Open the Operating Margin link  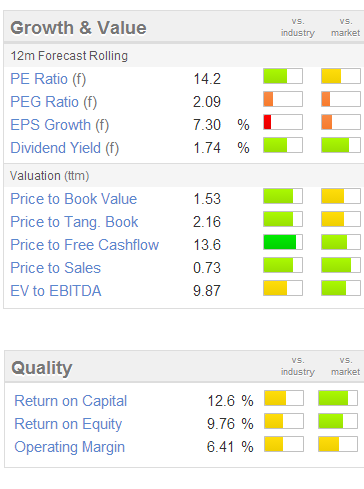70,447
